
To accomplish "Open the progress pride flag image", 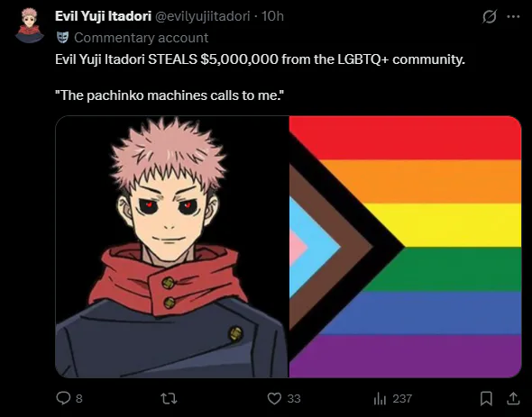I will [x=405, y=247].
